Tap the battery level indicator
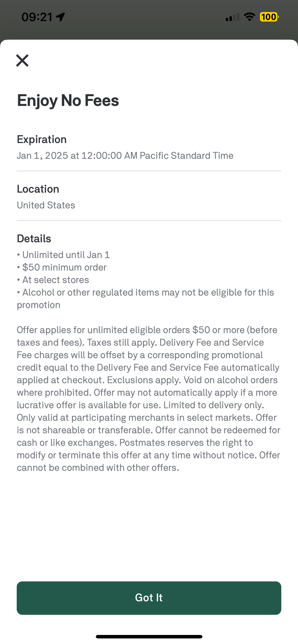298x644 pixels. coord(269,17)
